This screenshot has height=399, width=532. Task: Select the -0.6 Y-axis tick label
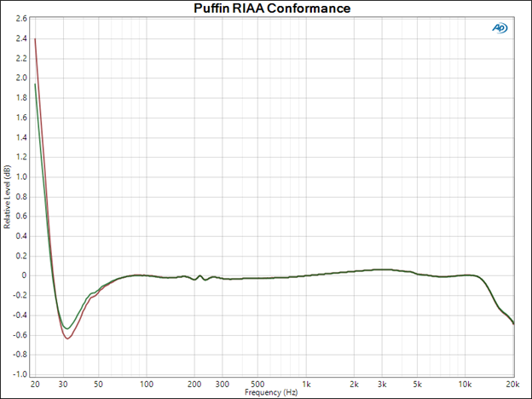(20, 335)
